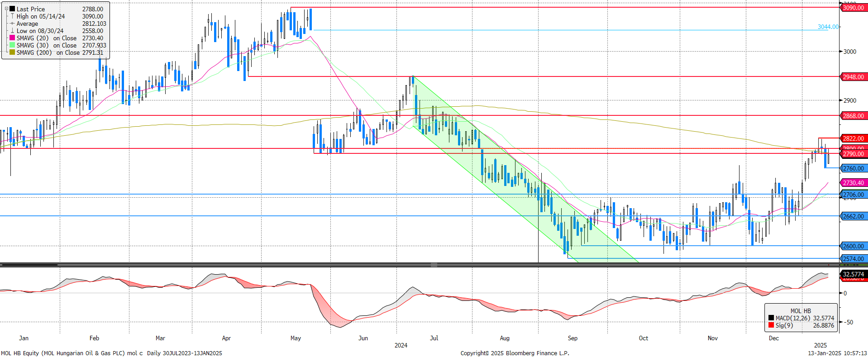The width and height of the screenshot is (868, 357).
Task: Click the magenta SMAVG (20) swatch
Action: [12, 38]
